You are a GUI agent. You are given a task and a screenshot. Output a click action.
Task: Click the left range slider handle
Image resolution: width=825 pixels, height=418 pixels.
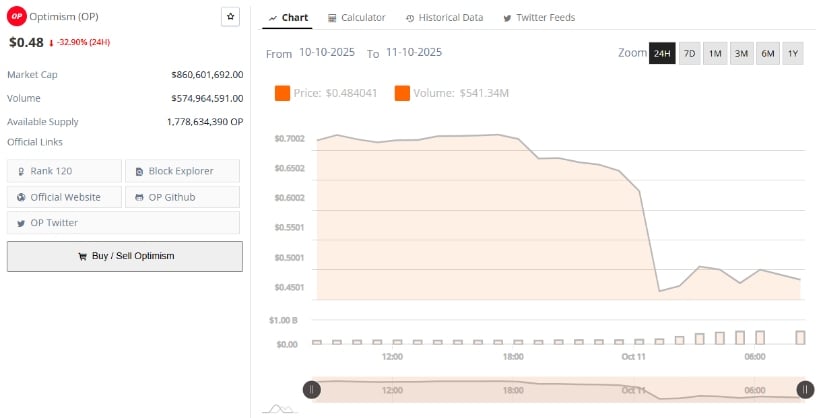[x=312, y=390]
